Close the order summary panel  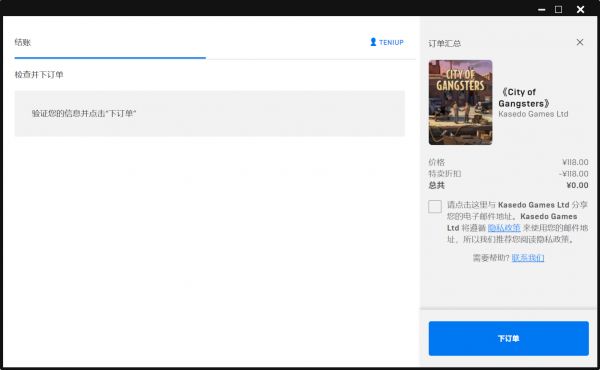[580, 42]
